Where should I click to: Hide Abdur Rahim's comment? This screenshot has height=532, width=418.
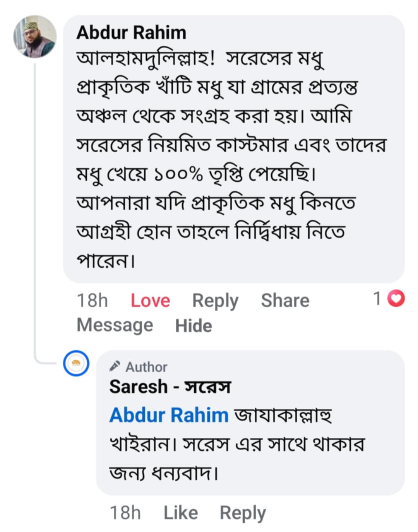(194, 326)
